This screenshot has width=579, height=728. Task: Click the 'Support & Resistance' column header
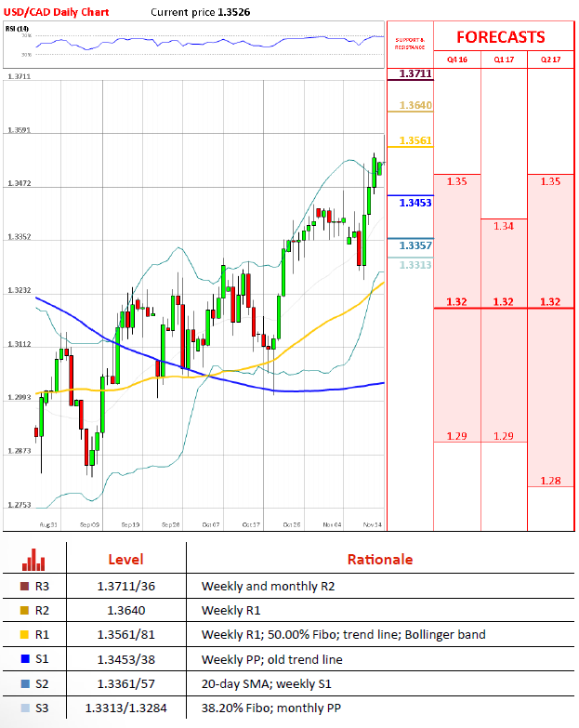coord(410,44)
